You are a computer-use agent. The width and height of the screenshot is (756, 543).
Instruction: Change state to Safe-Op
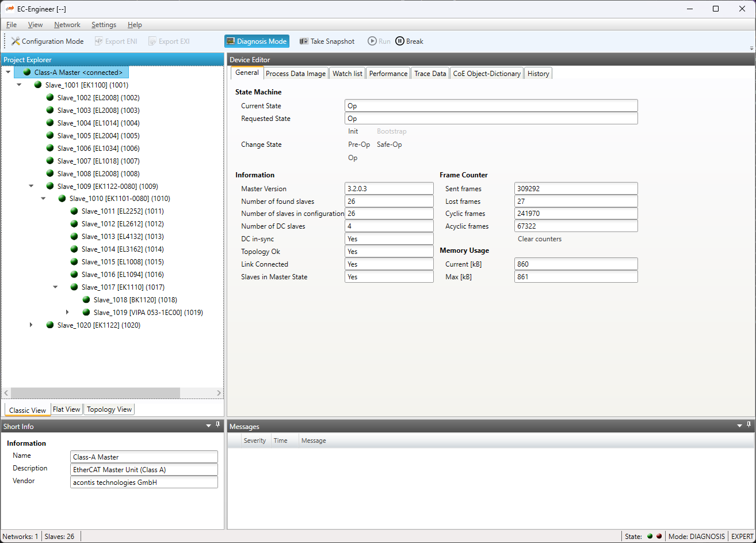389,145
